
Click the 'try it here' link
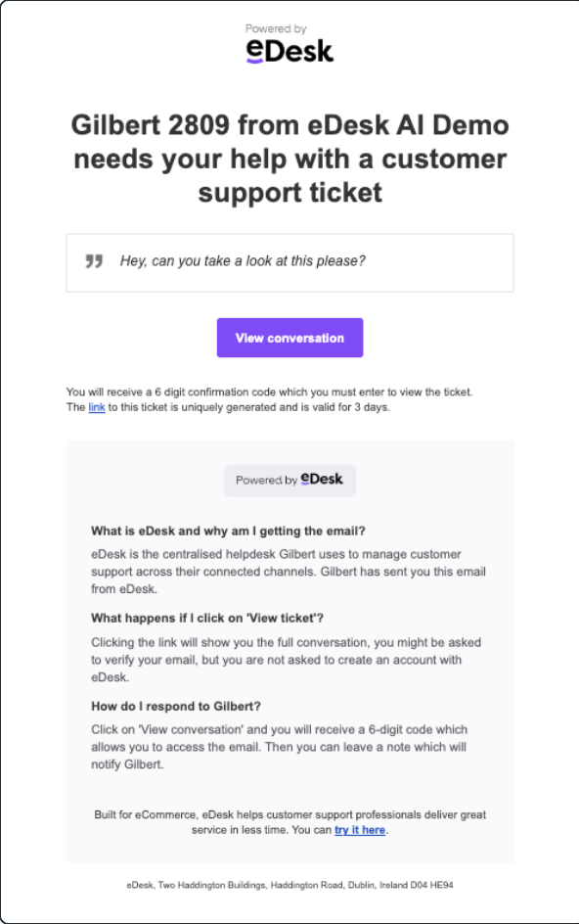tap(360, 830)
